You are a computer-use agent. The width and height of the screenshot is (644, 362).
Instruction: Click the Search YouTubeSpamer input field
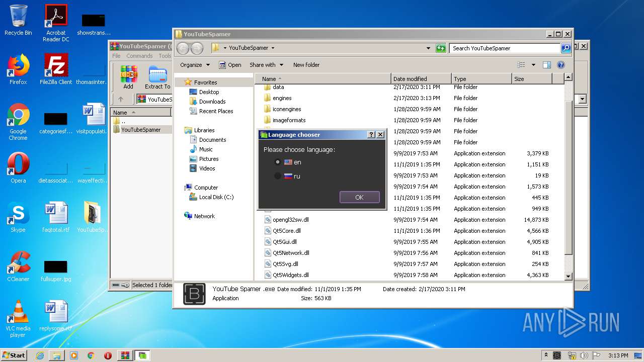click(505, 48)
